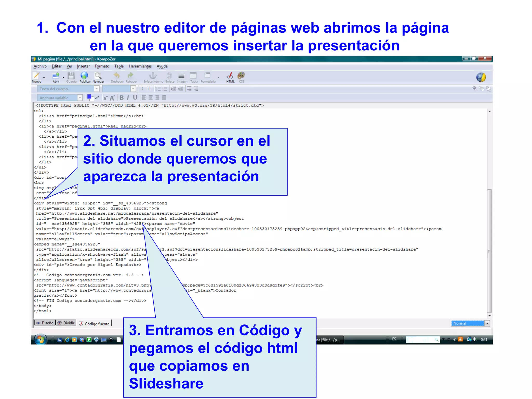Click the volume speaker tray icon

[x=475, y=339]
